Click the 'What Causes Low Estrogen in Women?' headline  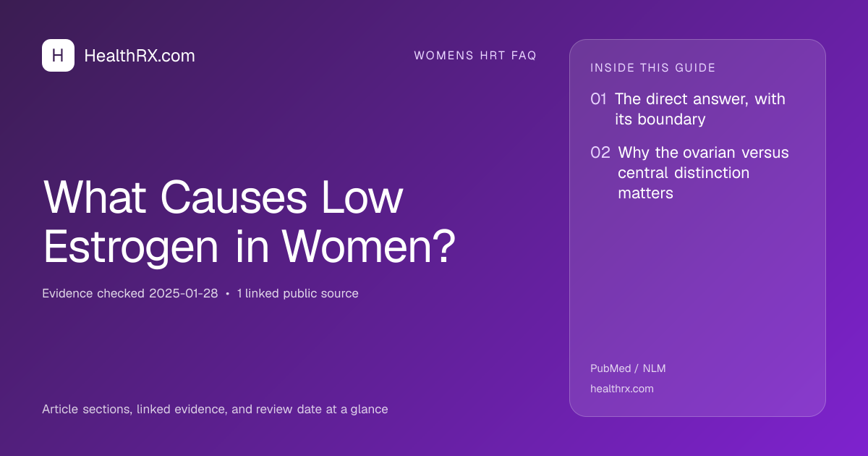pyautogui.click(x=250, y=222)
